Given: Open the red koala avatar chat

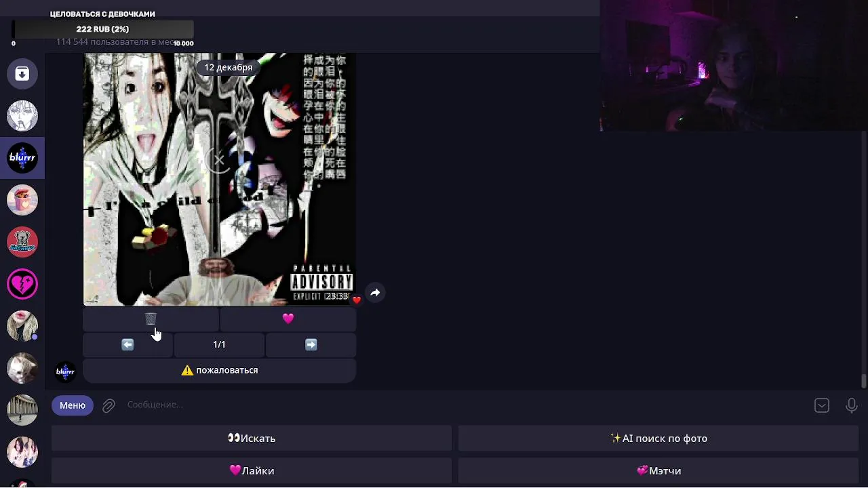Looking at the screenshot, I should tap(22, 242).
